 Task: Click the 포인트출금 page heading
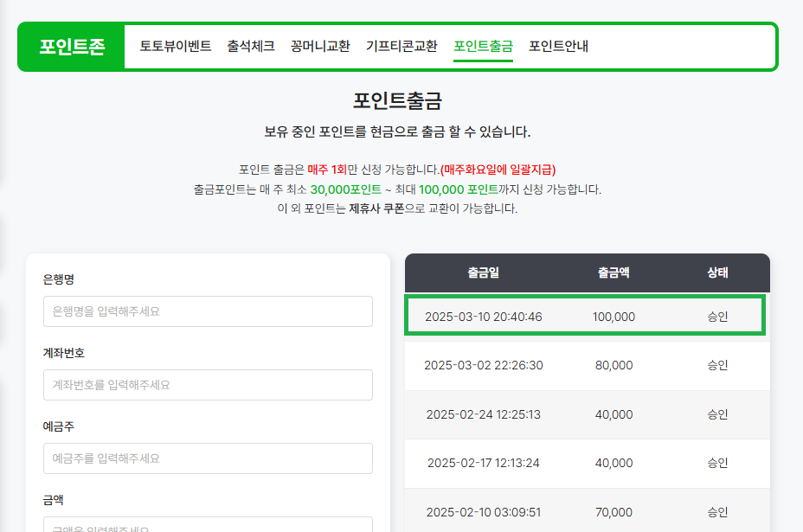point(397,101)
